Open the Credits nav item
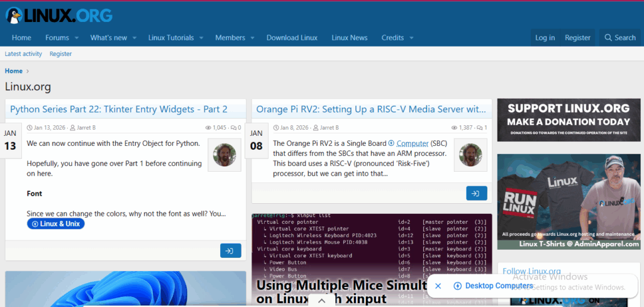This screenshot has width=644, height=307. tap(392, 38)
